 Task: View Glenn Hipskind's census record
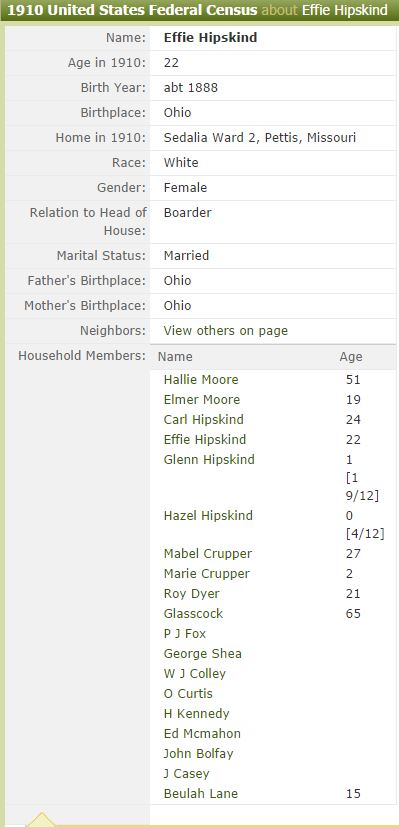point(209,460)
